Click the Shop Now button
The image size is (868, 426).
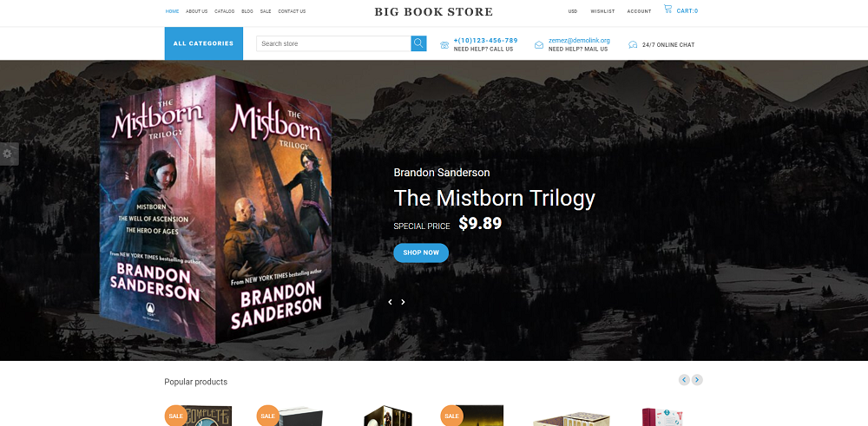click(421, 252)
